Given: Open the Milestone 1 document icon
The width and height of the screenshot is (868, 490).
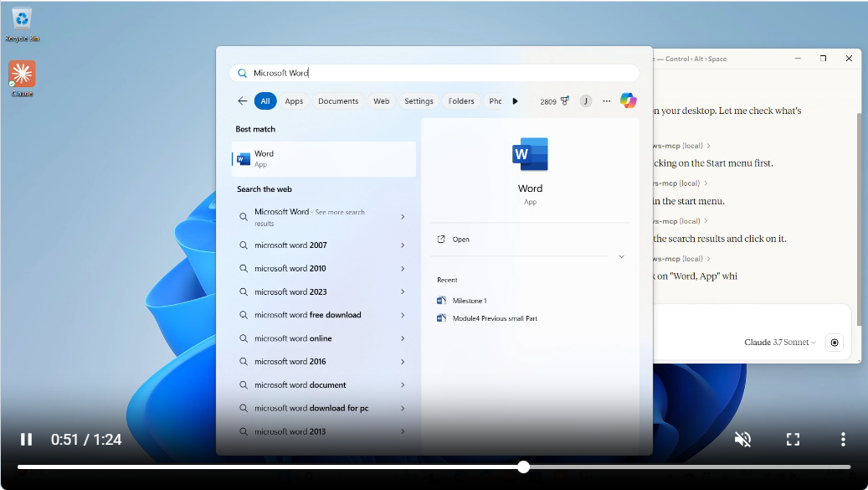Looking at the screenshot, I should coord(441,301).
